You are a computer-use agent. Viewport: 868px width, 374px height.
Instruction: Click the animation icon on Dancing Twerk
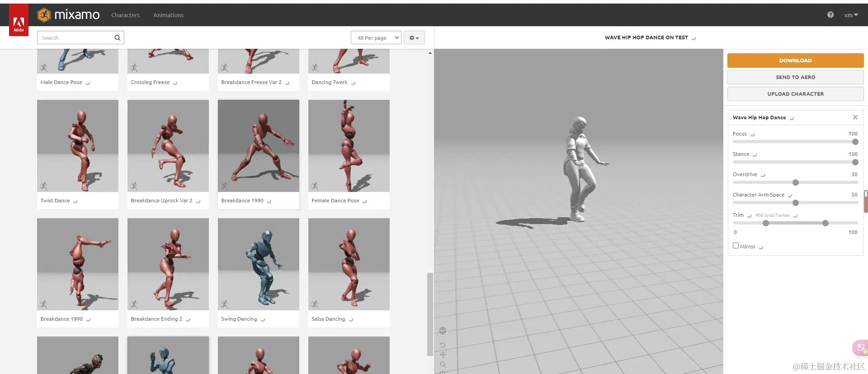[315, 68]
